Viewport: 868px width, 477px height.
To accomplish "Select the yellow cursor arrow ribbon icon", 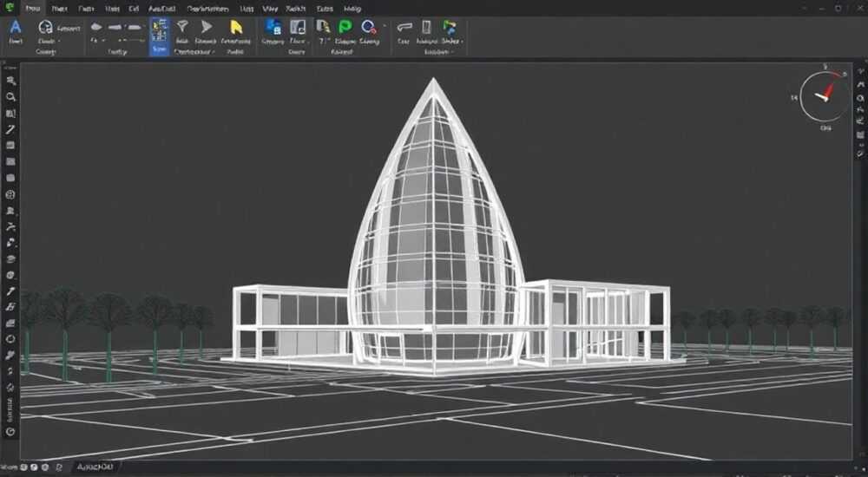I will click(236, 27).
